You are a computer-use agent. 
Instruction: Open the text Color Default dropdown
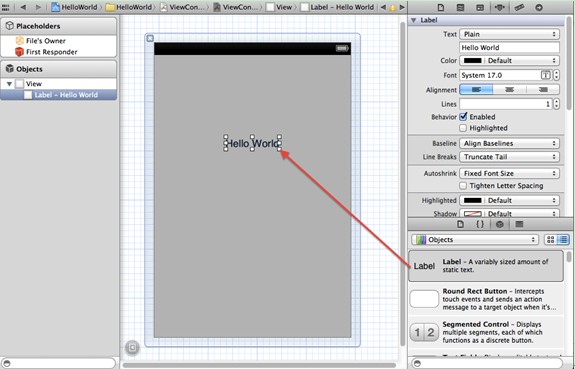point(509,61)
